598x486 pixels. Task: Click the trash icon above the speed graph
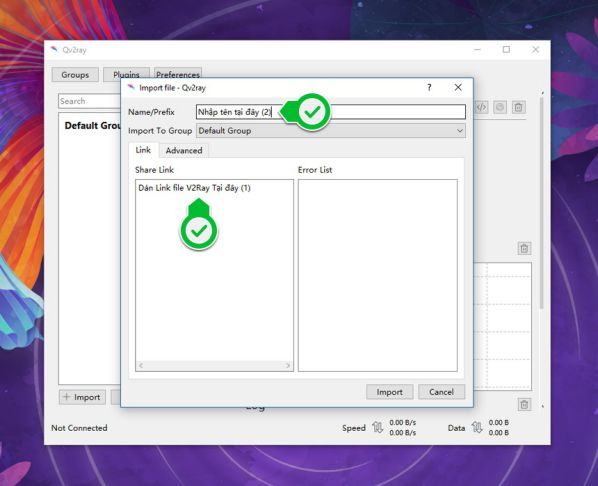coord(524,248)
